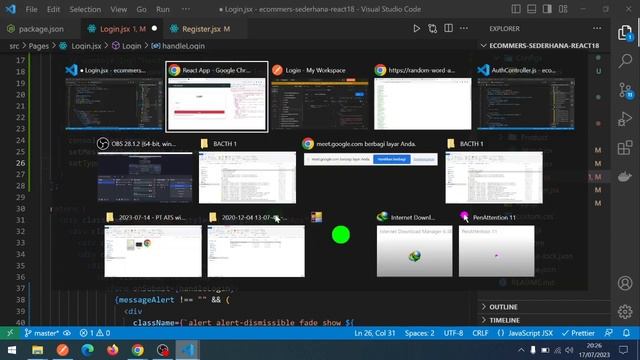
Task: Switch to the Login.jsx tab
Action: click(122, 29)
